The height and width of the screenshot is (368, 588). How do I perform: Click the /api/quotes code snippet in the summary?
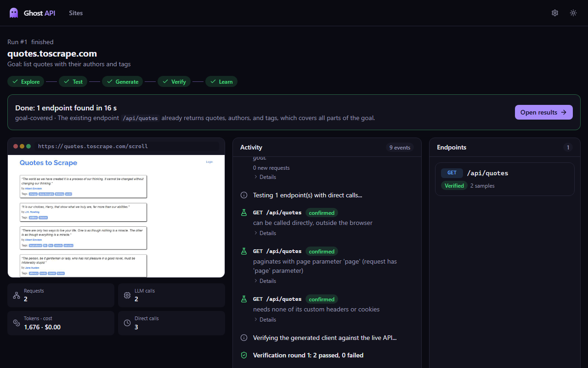tap(141, 118)
